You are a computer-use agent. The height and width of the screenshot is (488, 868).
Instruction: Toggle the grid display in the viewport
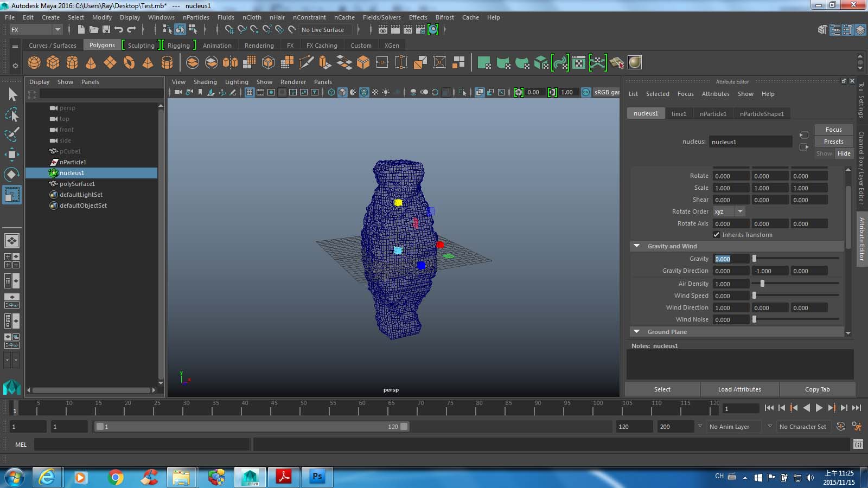tap(250, 92)
